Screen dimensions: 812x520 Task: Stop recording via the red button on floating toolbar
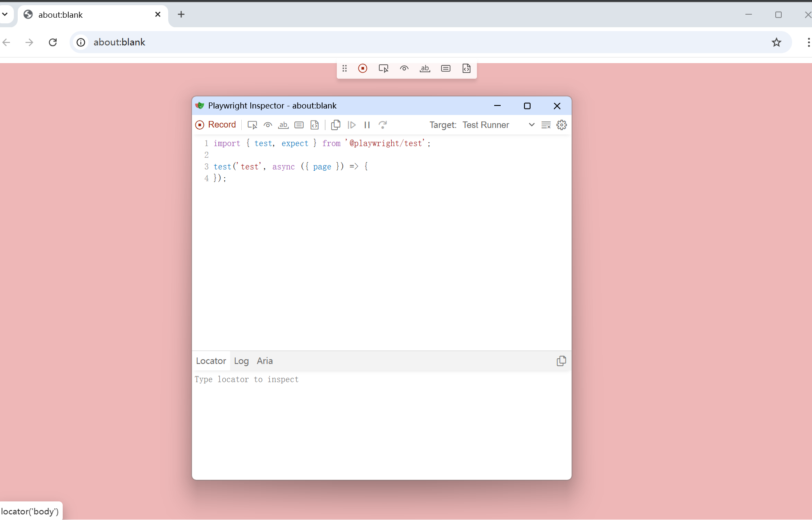point(363,68)
